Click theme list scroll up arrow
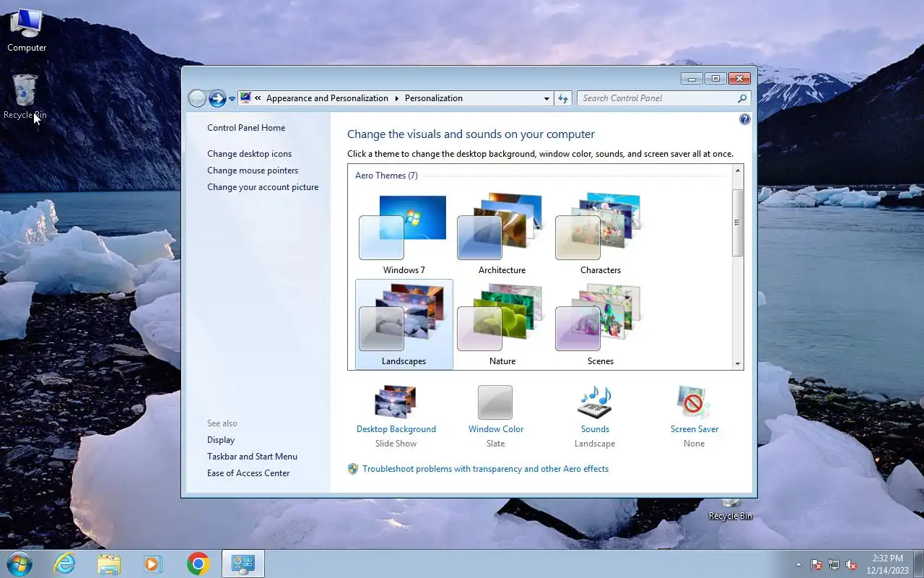924x578 pixels. click(737, 171)
